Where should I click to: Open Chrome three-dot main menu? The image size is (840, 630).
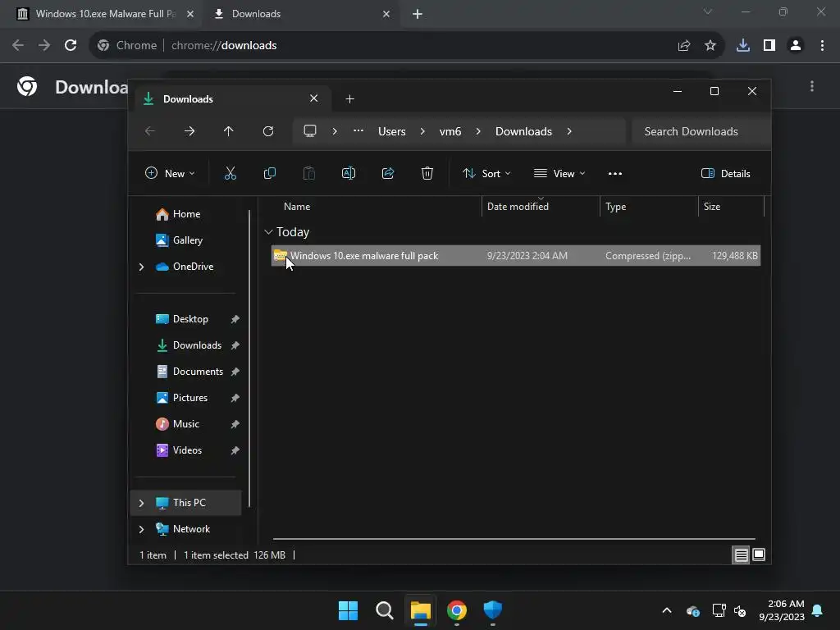pos(822,46)
